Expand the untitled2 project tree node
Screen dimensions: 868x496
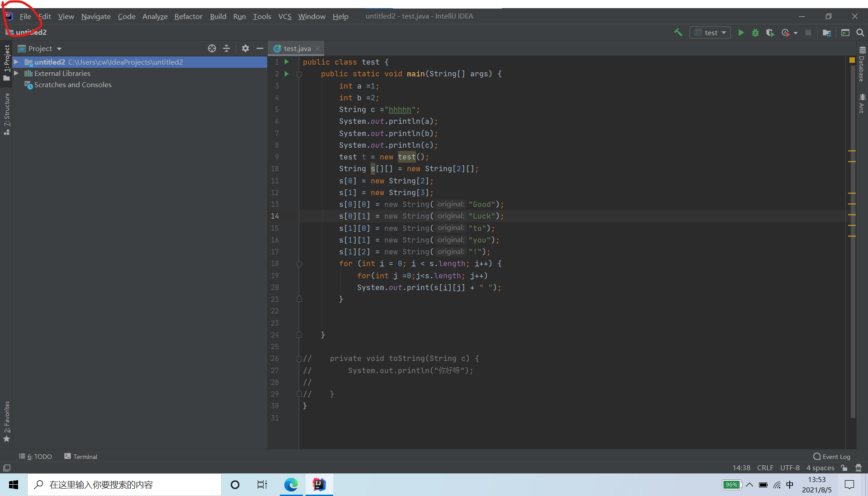(16, 62)
